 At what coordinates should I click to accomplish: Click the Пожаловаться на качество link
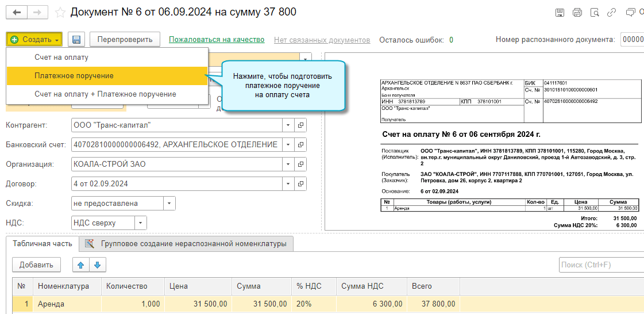(x=217, y=40)
